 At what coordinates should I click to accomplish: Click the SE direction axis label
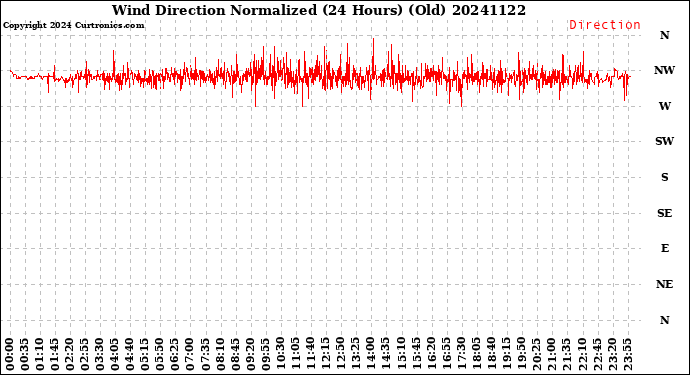click(664, 213)
